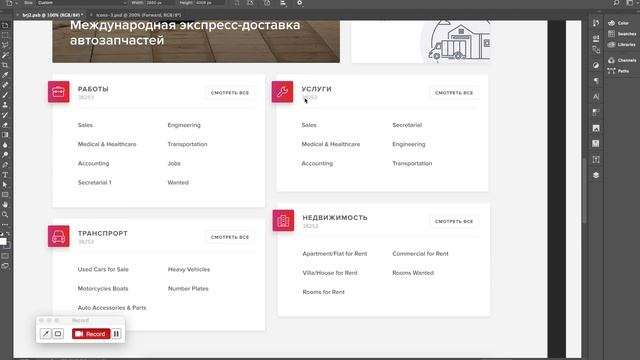Image resolution: width=640 pixels, height=360 pixels.
Task: Select the Crop tool
Action: tap(5, 65)
